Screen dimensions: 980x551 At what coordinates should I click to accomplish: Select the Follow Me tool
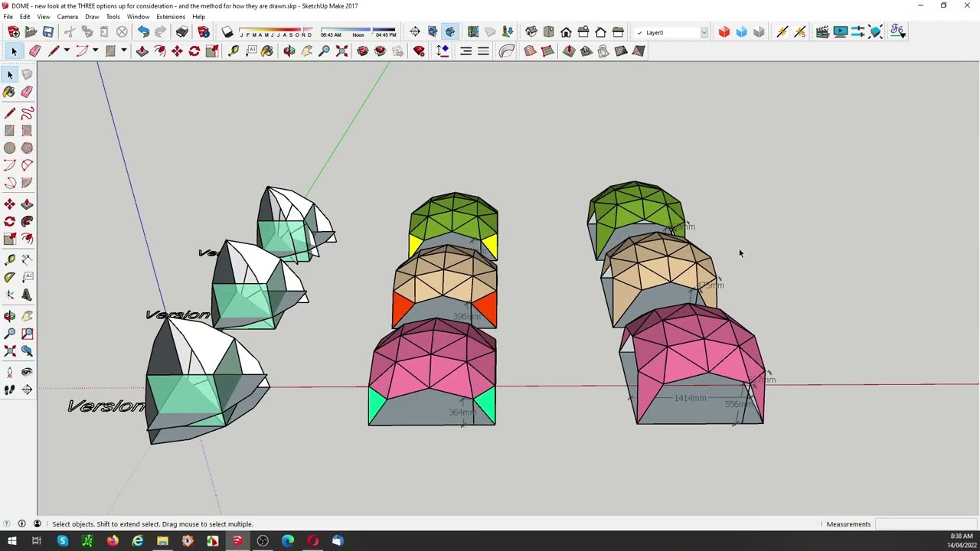coord(27,222)
